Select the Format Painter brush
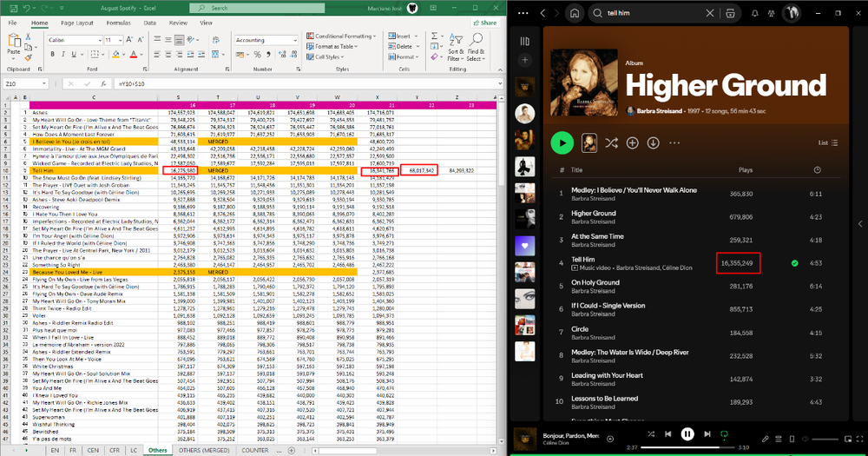This screenshot has width=868, height=456. [29, 57]
